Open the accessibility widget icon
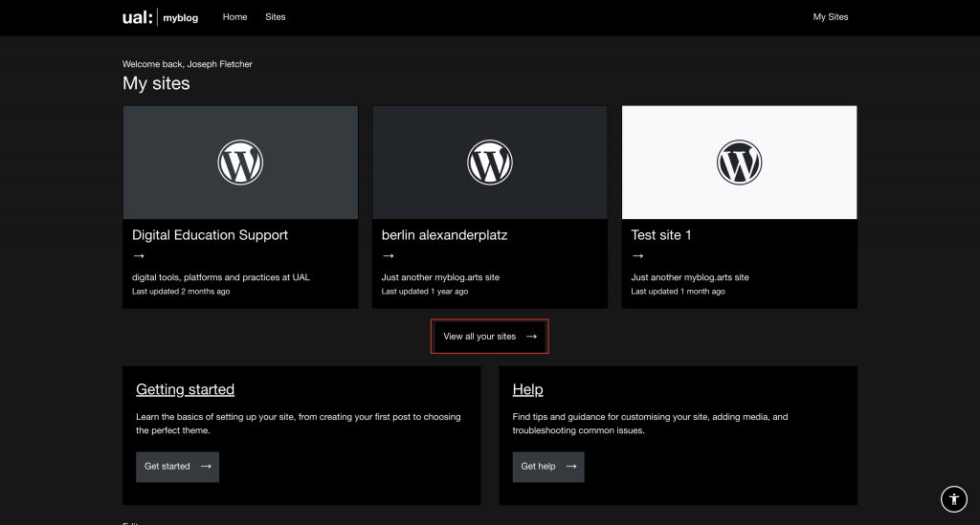 953,498
